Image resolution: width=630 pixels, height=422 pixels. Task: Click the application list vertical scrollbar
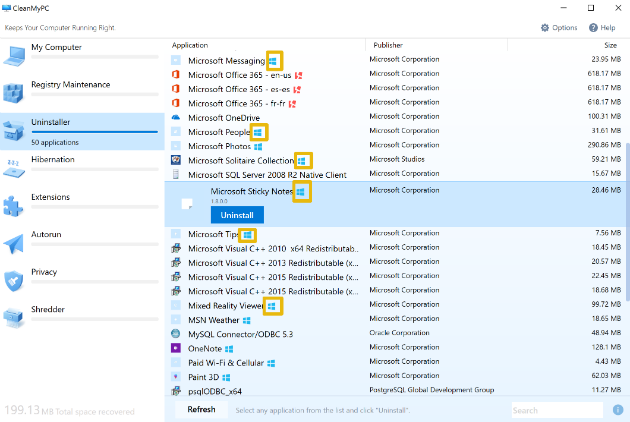click(x=628, y=221)
